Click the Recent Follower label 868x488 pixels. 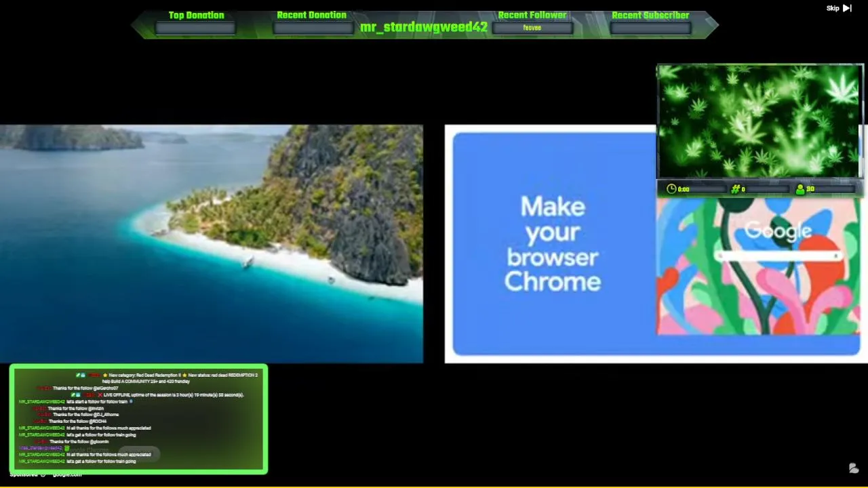coord(532,15)
